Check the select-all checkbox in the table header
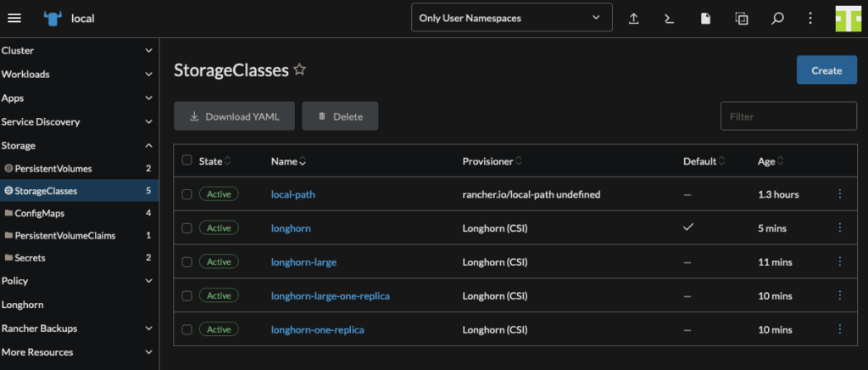This screenshot has width=868, height=370. [187, 160]
